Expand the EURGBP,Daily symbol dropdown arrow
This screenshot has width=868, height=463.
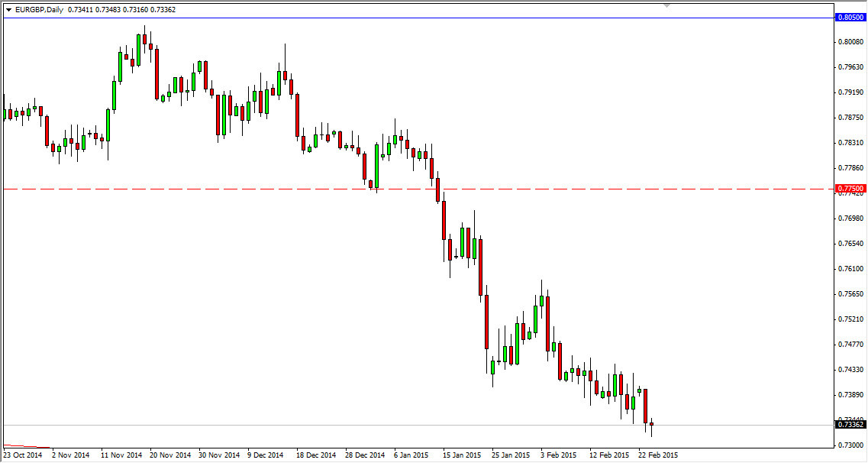tap(8, 10)
